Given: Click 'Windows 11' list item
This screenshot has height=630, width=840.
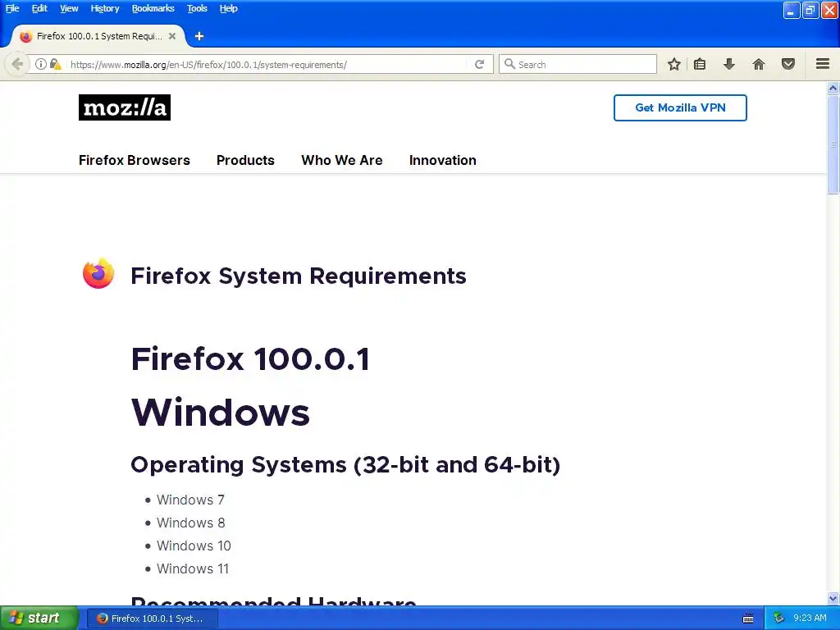Looking at the screenshot, I should [193, 569].
